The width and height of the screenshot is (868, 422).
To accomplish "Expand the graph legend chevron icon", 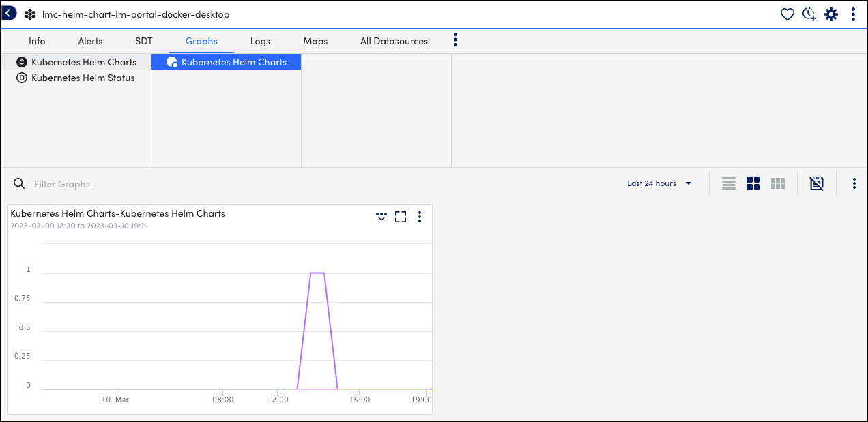I will 381,217.
